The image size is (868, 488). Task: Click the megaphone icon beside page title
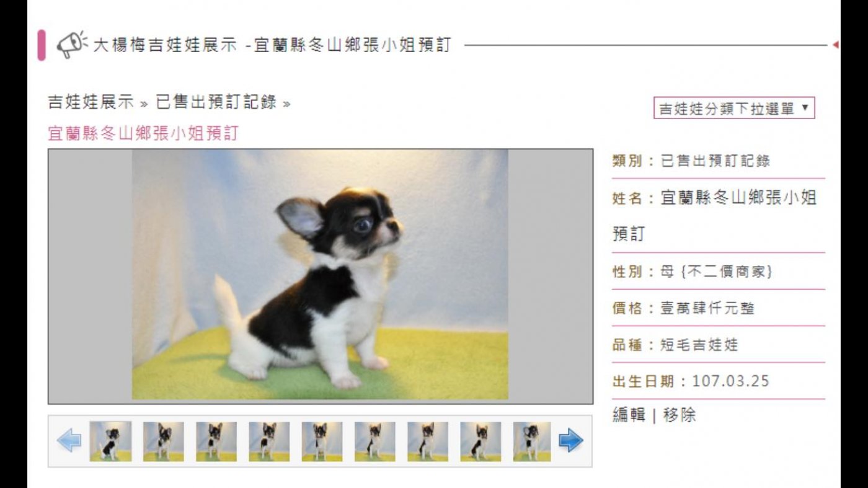72,45
